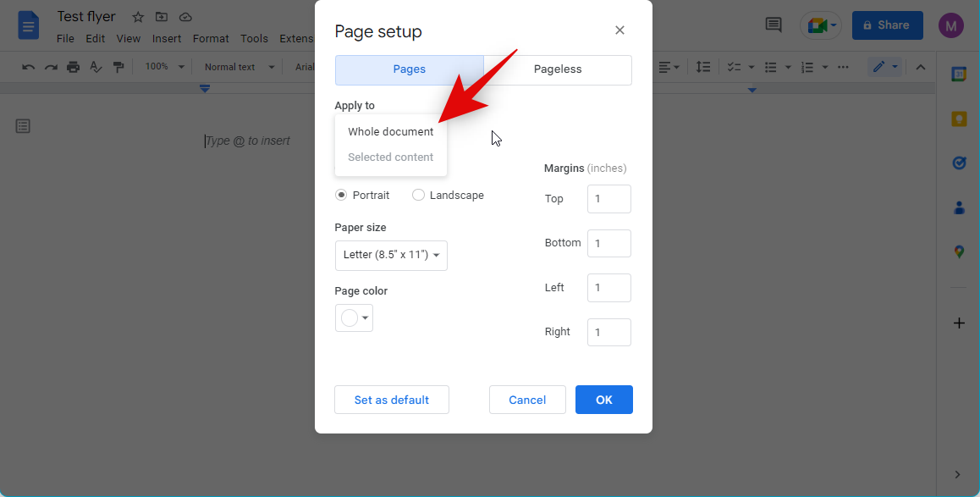
Task: Open the Page color picker swatch
Action: click(354, 318)
